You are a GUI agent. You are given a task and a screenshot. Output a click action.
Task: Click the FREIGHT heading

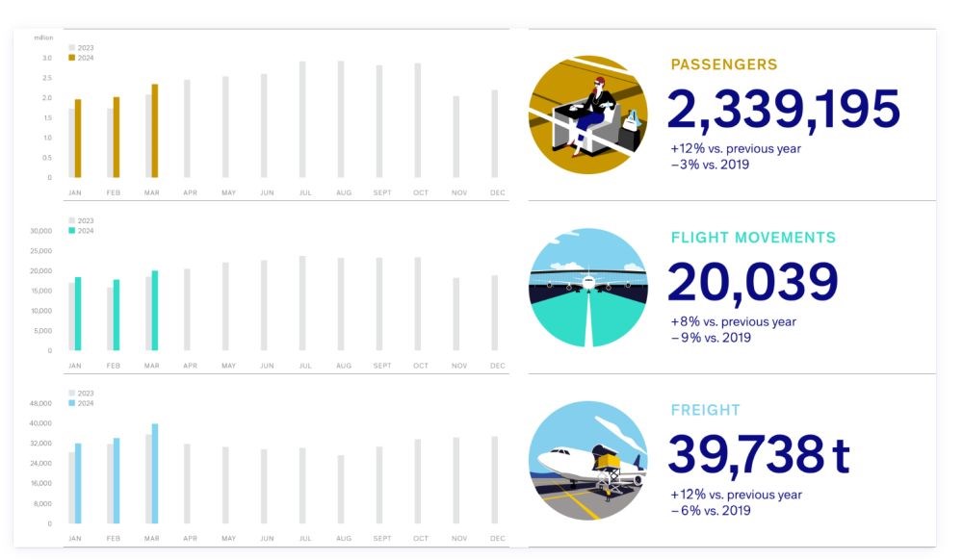coord(705,410)
